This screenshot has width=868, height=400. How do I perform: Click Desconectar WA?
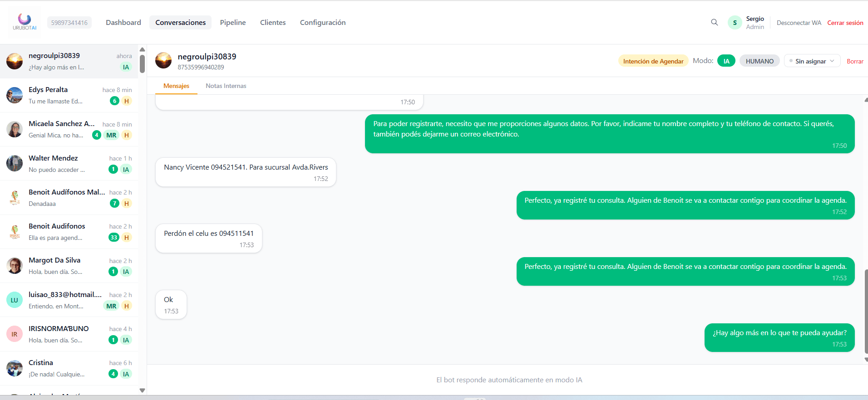[x=799, y=23]
